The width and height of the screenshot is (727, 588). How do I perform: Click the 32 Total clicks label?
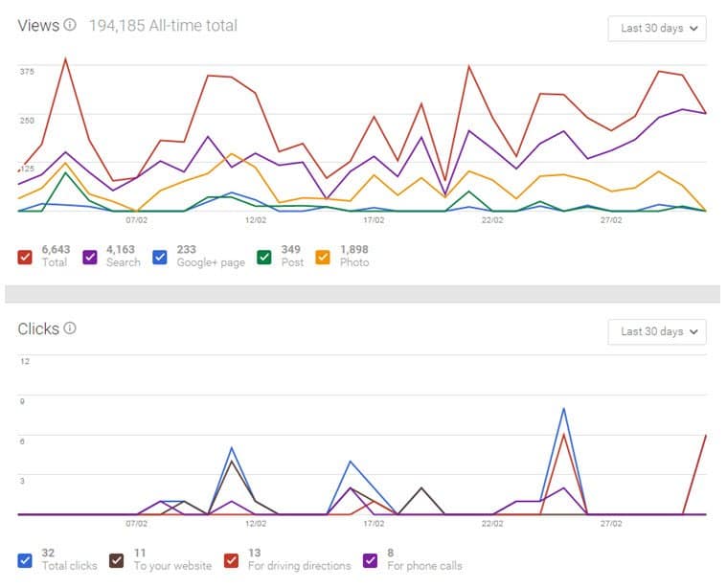[69, 559]
